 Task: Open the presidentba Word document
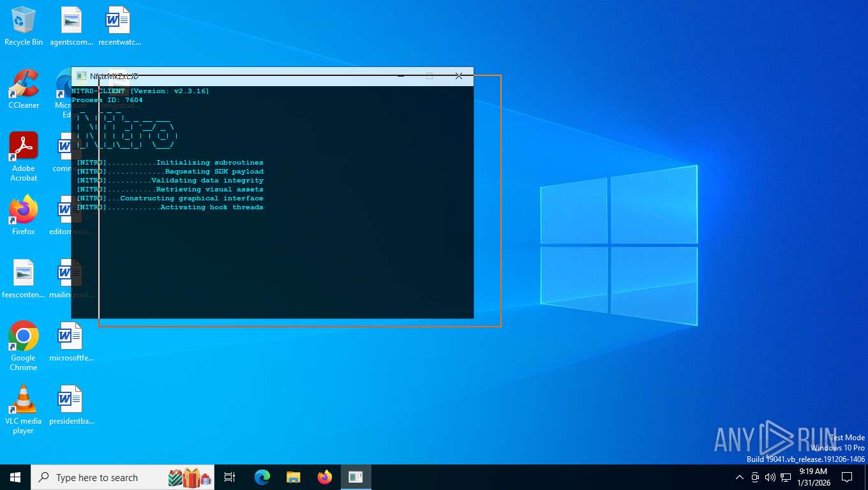(x=71, y=405)
